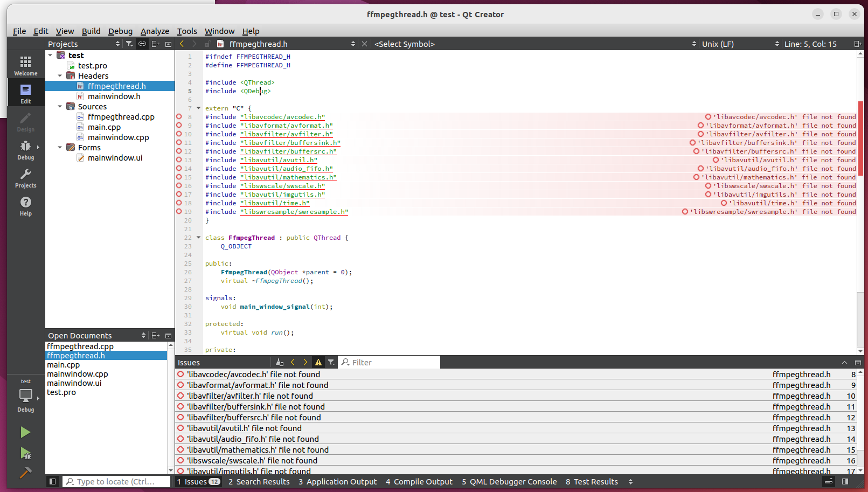Close the Open Documents panel

pyautogui.click(x=168, y=335)
